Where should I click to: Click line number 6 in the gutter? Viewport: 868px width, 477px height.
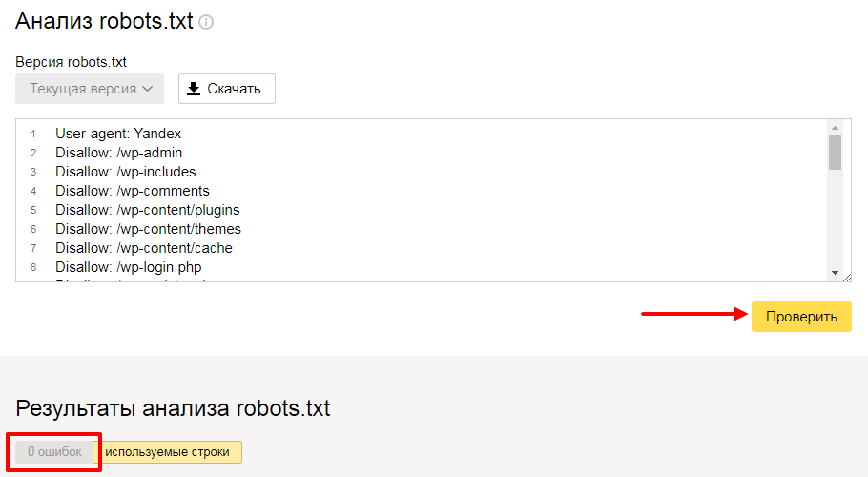point(33,229)
